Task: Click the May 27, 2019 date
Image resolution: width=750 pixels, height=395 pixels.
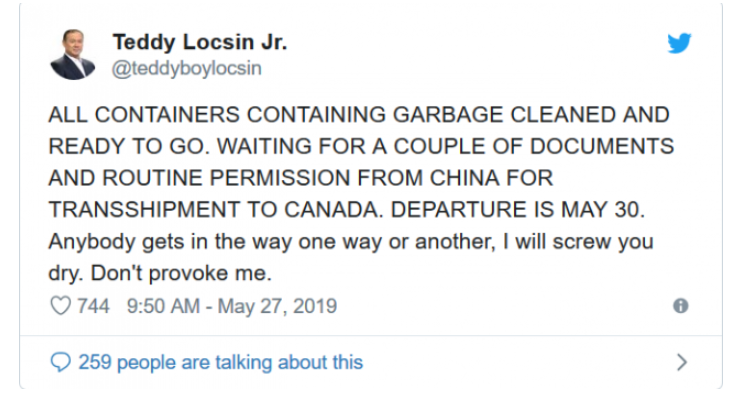Action: point(277,306)
